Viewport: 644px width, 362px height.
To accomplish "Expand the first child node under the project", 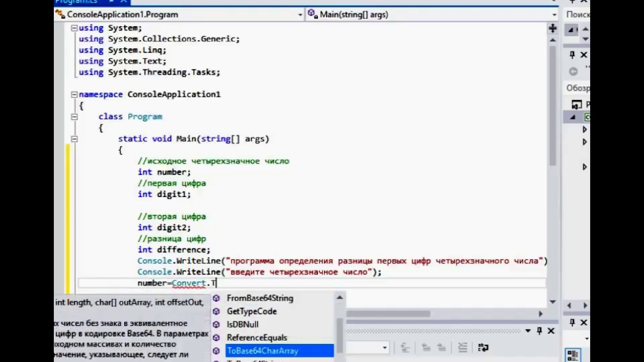I will click(x=585, y=130).
